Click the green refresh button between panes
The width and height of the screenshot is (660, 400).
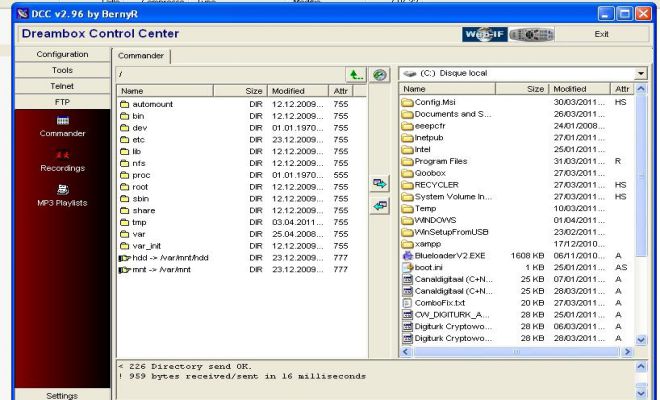[380, 75]
